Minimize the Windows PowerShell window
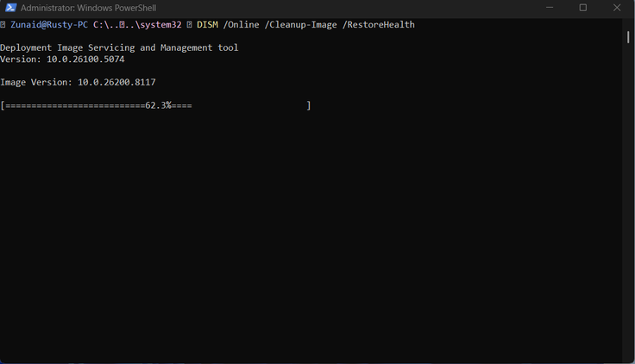 point(550,8)
